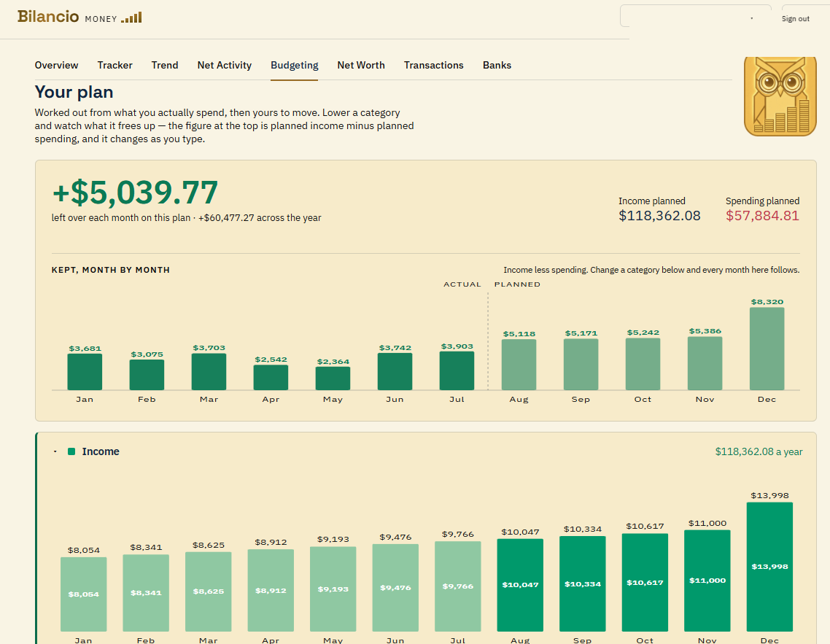Open the account dropdown beside Sign out

[x=695, y=16]
